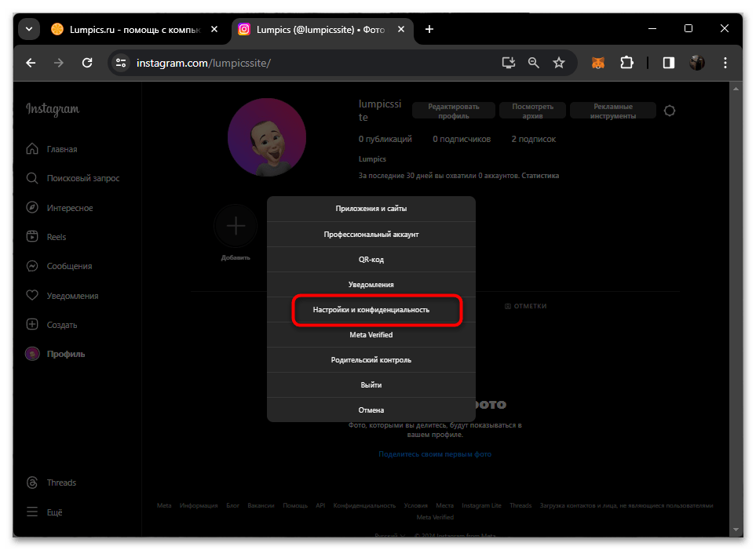Open the Условия footer link
The height and width of the screenshot is (550, 756).
415,505
